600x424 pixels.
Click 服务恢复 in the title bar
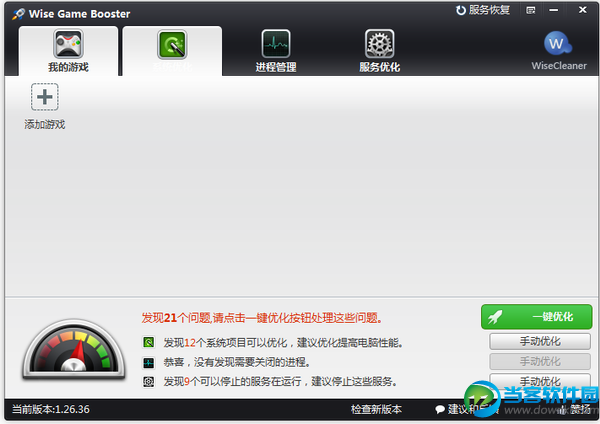click(483, 10)
